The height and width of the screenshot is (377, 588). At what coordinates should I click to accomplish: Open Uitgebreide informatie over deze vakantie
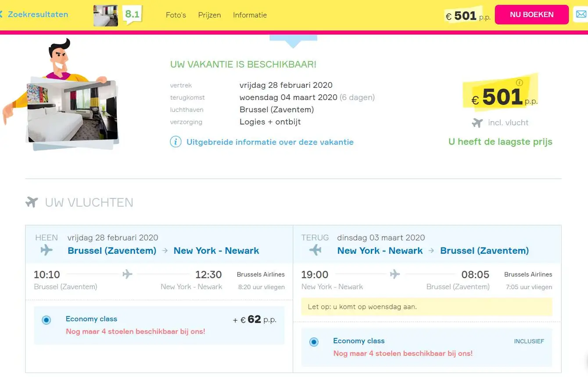point(270,142)
